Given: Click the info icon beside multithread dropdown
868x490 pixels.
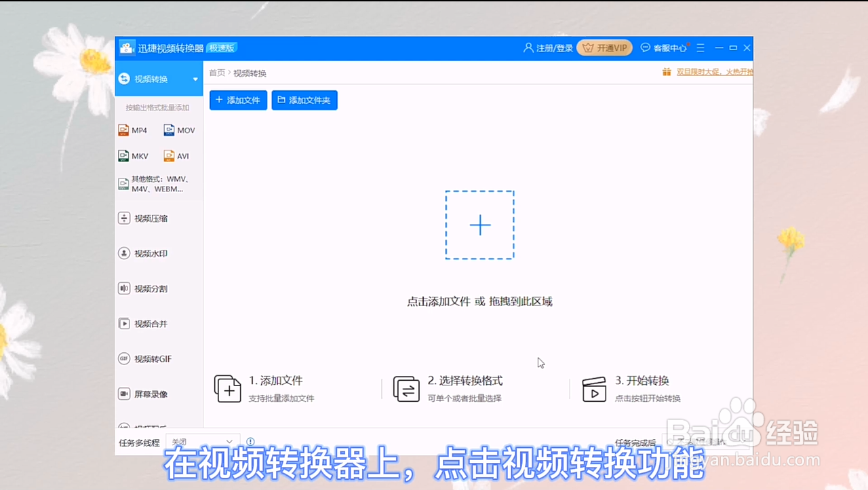Looking at the screenshot, I should click(250, 442).
